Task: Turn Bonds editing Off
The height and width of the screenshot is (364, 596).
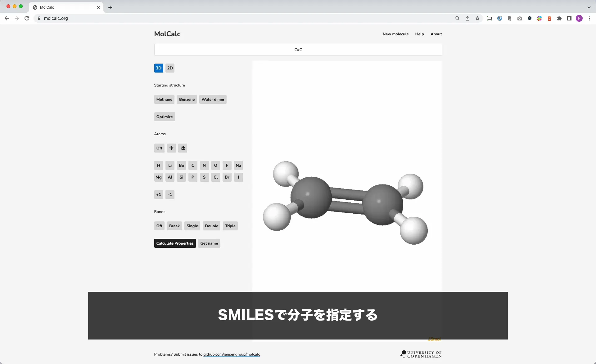Action: [159, 226]
